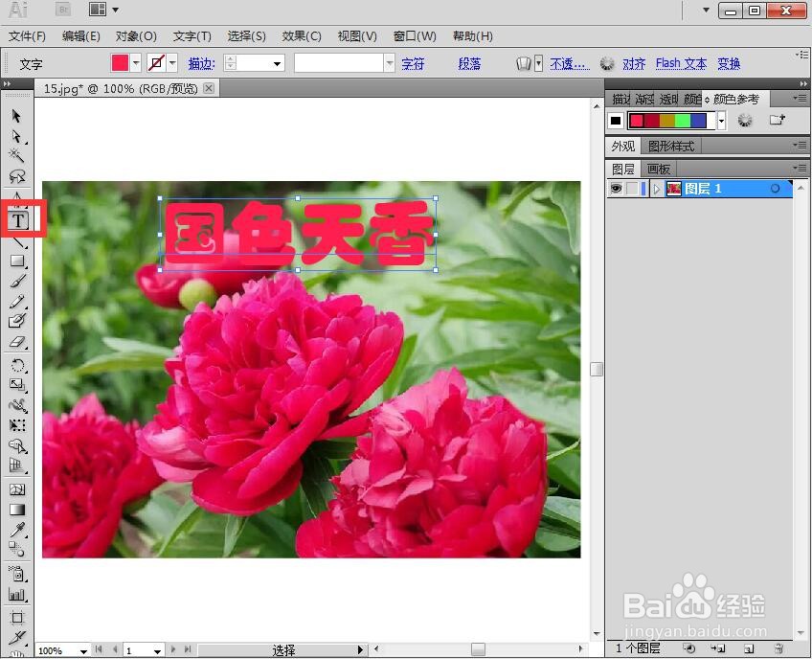Open the font/style dropdown in control bar
Viewport: 812px width, 659px height.
(390, 64)
